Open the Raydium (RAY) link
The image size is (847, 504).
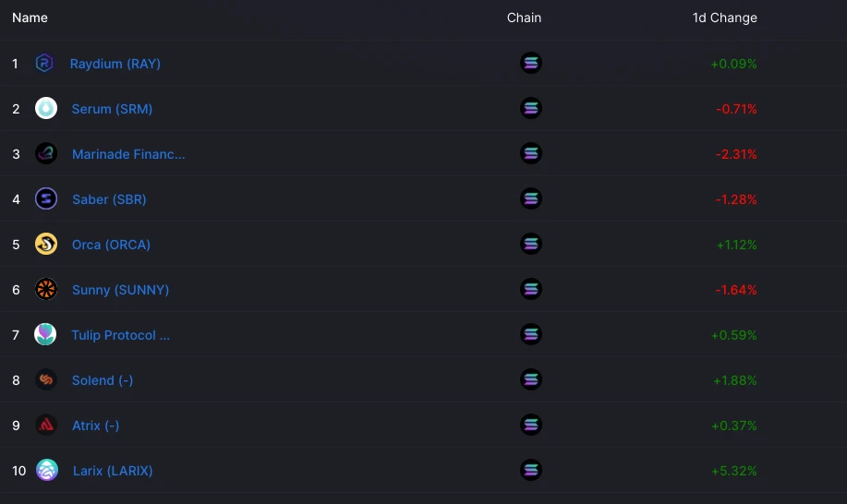[115, 64]
